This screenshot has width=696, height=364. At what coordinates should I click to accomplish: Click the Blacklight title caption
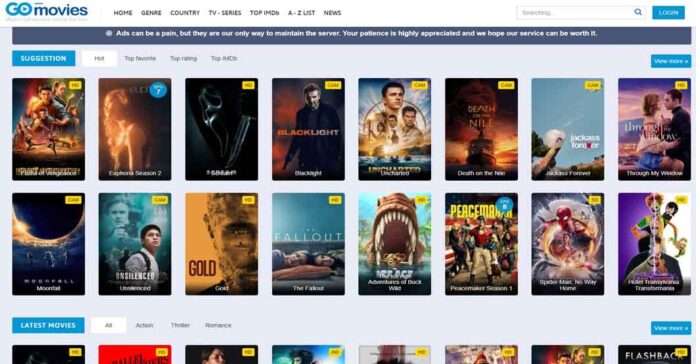[308, 173]
